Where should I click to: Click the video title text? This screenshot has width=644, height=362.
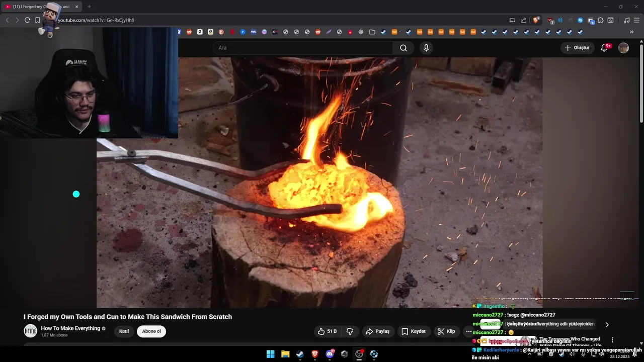pos(128,317)
